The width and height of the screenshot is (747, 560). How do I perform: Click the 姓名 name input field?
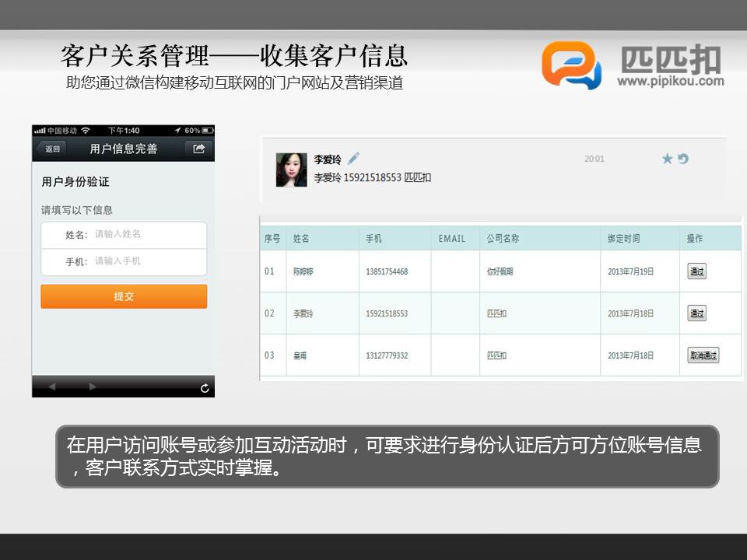coord(146,234)
